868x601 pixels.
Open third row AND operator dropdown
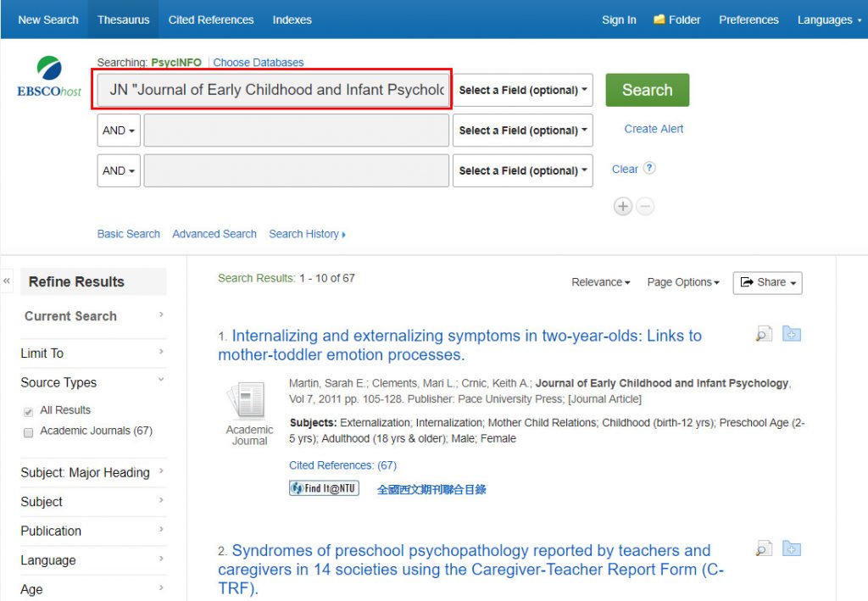click(119, 170)
